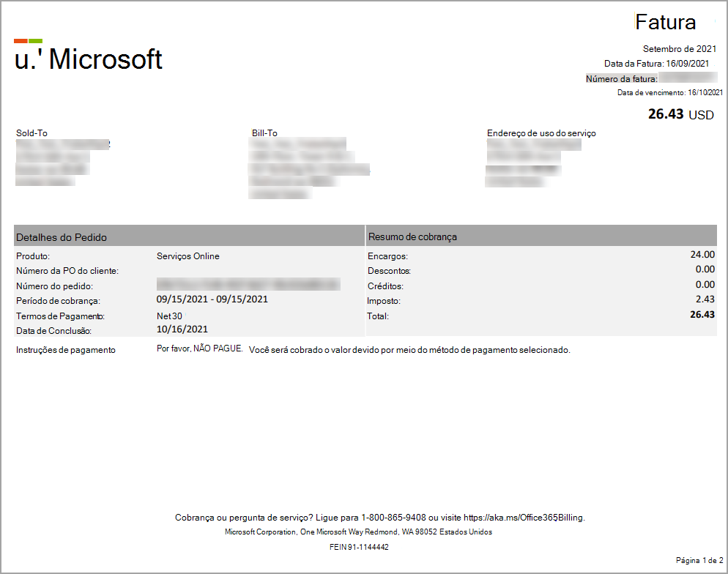This screenshot has width=728, height=574.
Task: Click 'Período de cobrança:' label
Action: click(x=58, y=301)
